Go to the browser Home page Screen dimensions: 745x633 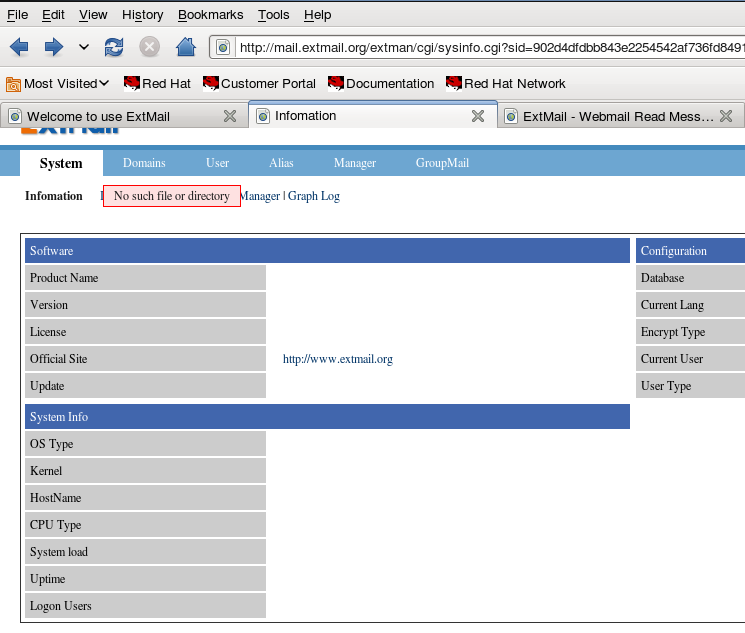[186, 47]
